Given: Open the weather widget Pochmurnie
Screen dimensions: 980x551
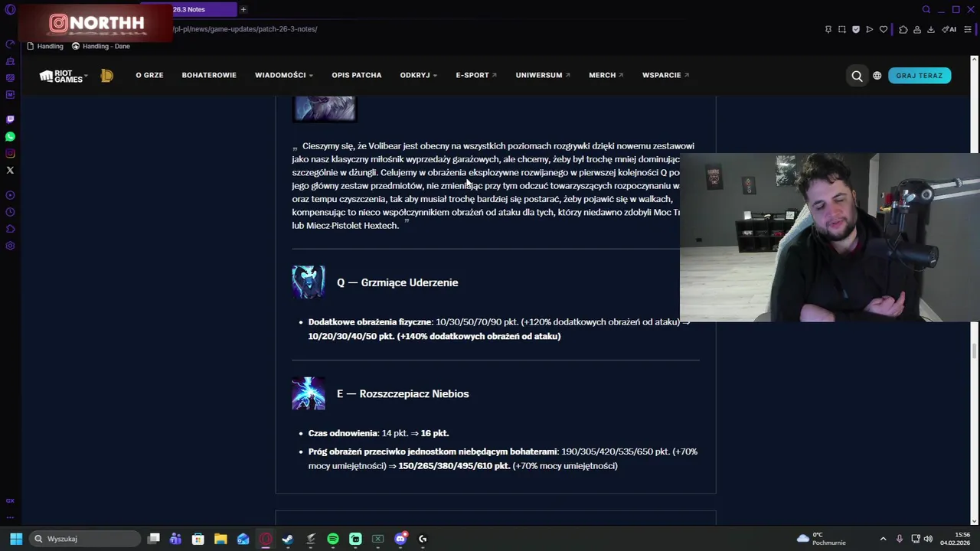Looking at the screenshot, I should (821, 539).
